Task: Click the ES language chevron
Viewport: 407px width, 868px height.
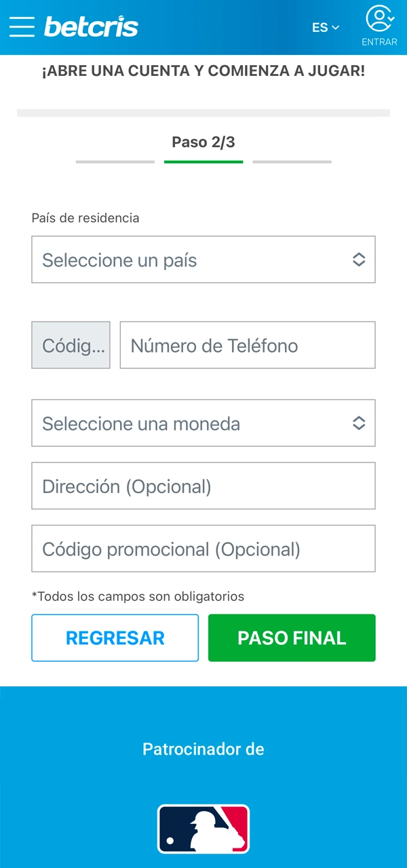Action: pyautogui.click(x=334, y=27)
